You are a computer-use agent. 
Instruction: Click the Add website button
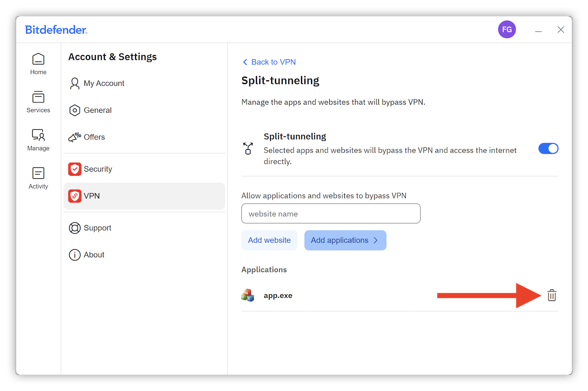(x=269, y=240)
